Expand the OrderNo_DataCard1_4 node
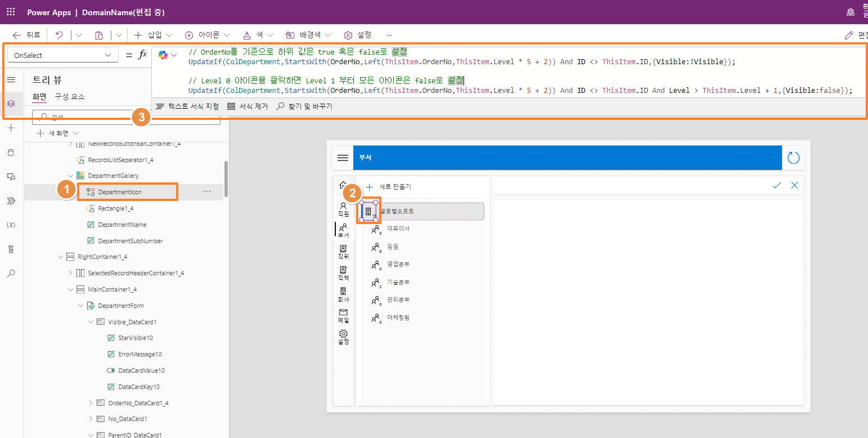 point(91,403)
